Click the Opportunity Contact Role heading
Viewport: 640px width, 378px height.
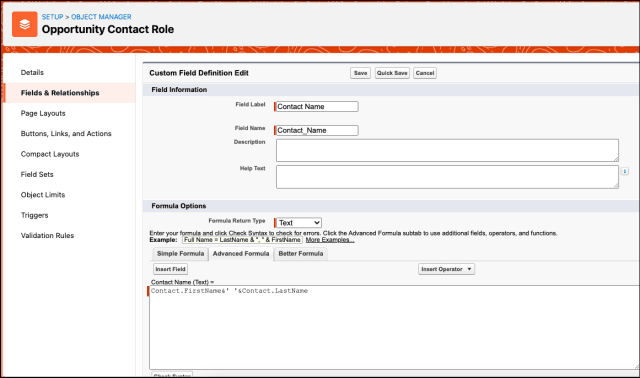click(x=108, y=29)
